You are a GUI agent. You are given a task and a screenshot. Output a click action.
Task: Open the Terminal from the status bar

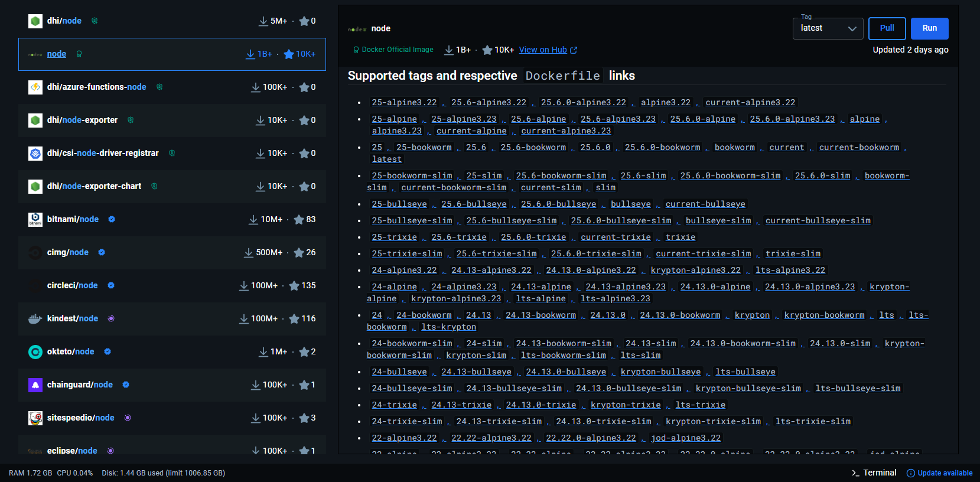(x=874, y=473)
